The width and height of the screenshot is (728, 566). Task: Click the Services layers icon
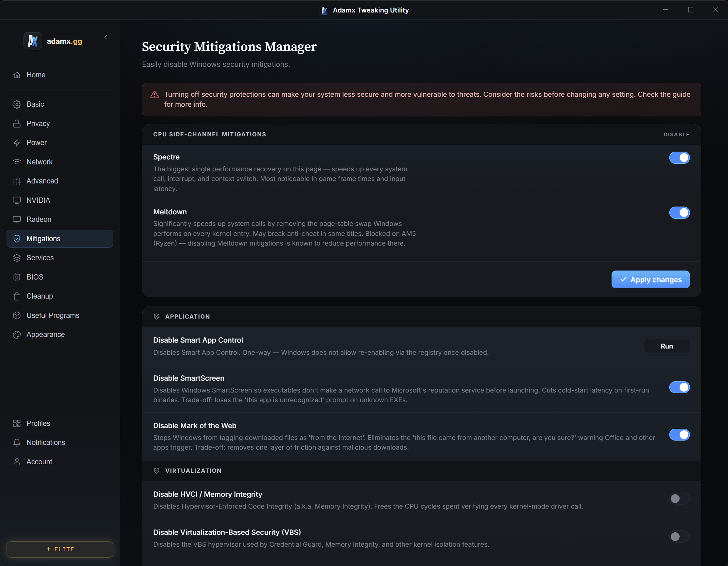(17, 258)
